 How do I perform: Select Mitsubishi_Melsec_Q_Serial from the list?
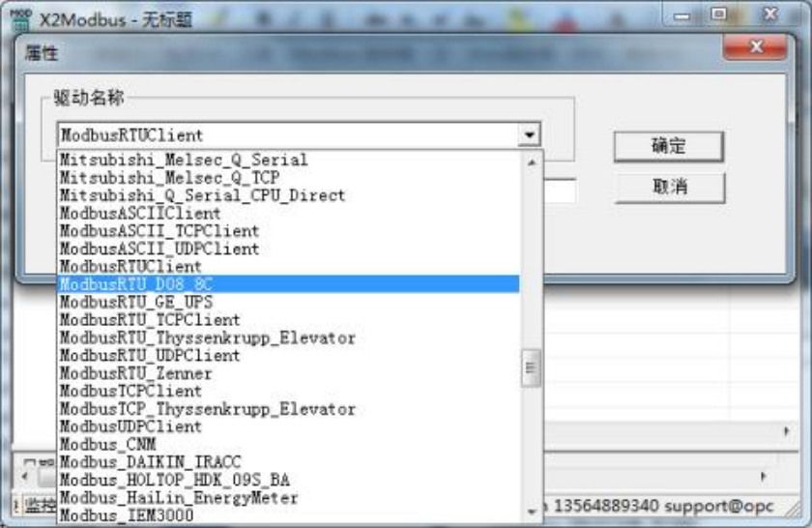coord(288,161)
